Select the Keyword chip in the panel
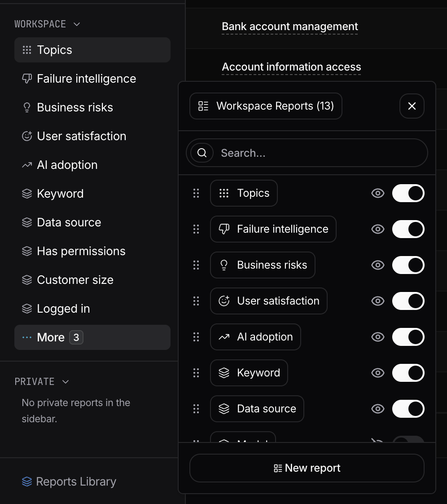This screenshot has width=447, height=504. [249, 373]
